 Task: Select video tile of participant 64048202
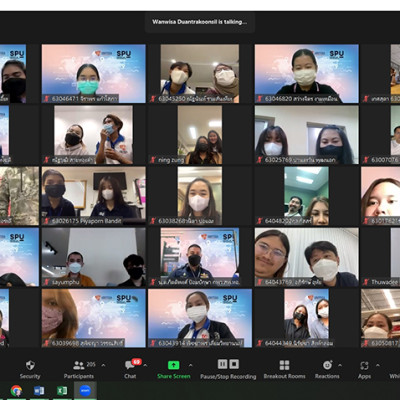pyautogui.click(x=307, y=196)
